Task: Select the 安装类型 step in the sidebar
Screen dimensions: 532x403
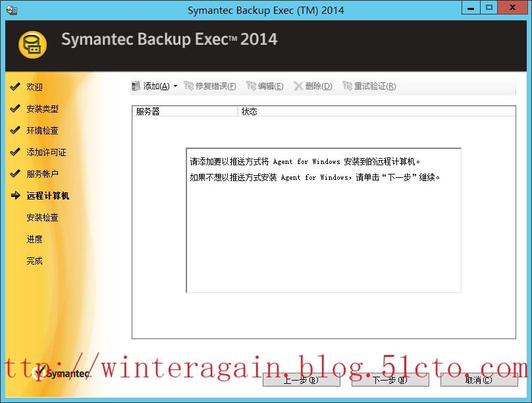Action: pyautogui.click(x=42, y=109)
